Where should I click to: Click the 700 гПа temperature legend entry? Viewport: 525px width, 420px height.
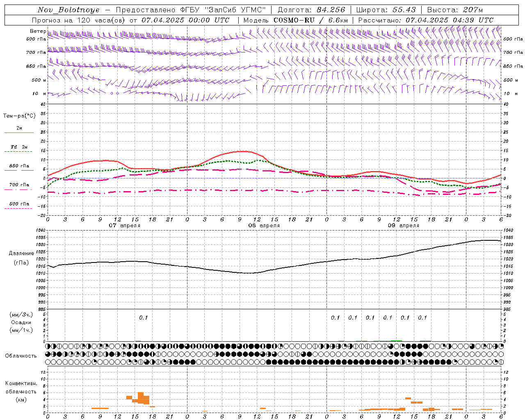click(19, 185)
